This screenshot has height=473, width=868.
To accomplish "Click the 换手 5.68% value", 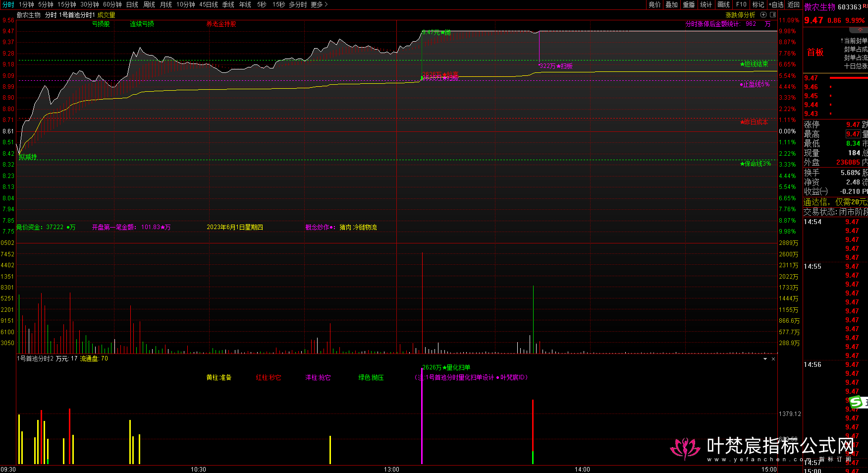I will [851, 173].
